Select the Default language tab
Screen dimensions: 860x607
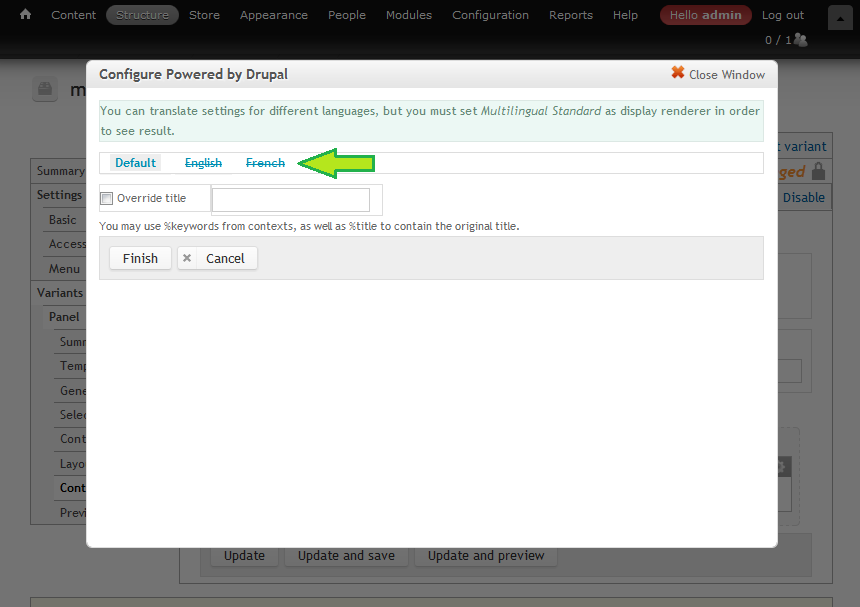(135, 163)
